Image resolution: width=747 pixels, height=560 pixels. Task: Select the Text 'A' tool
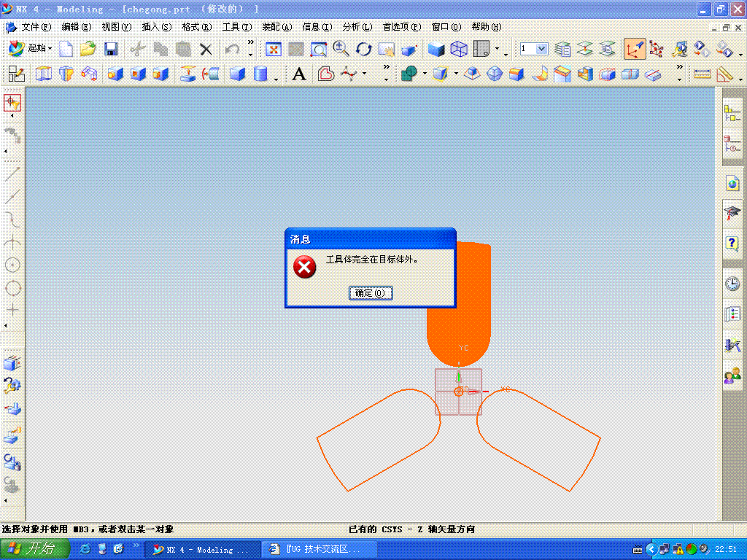(x=299, y=74)
